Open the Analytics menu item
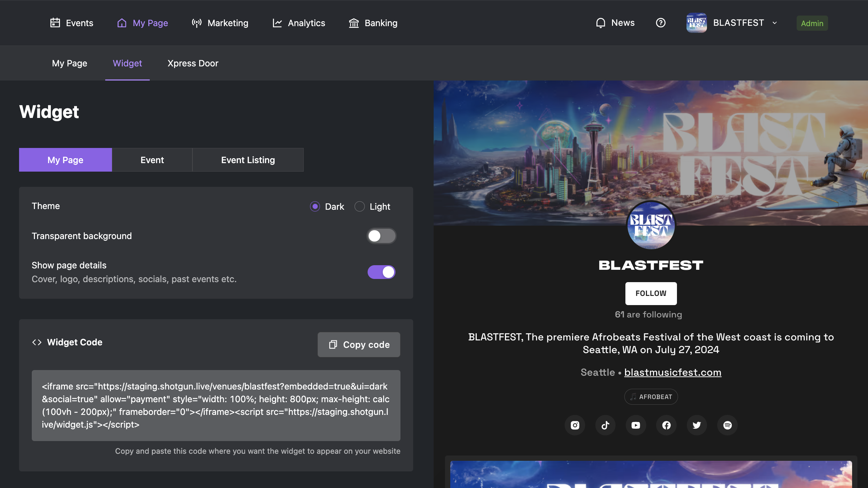The width and height of the screenshot is (868, 488). pos(299,23)
